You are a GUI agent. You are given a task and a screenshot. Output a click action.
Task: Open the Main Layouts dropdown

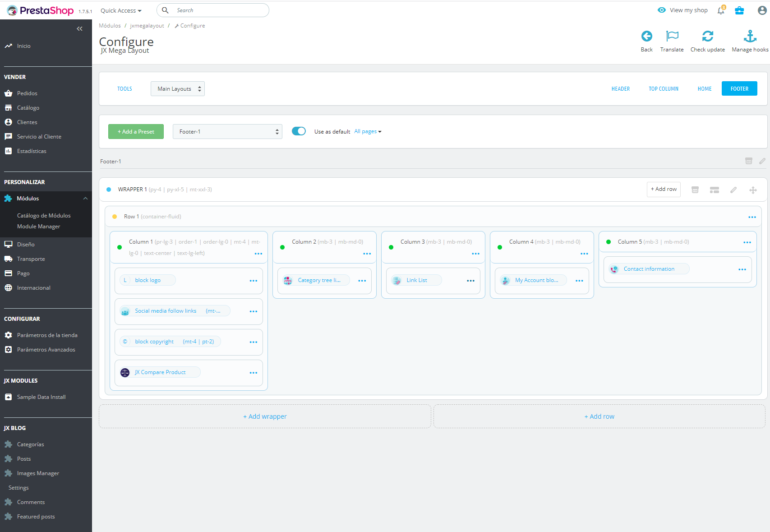(x=178, y=89)
